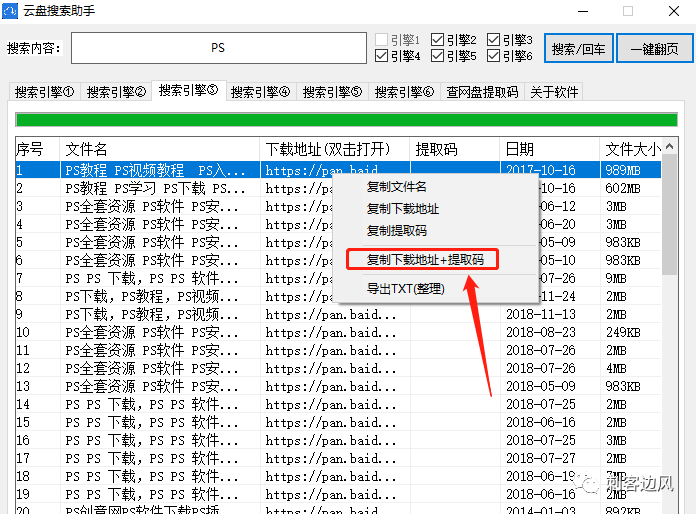The image size is (696, 514).
Task: Select row 3 file name PS全套资源
Action: pos(151,206)
